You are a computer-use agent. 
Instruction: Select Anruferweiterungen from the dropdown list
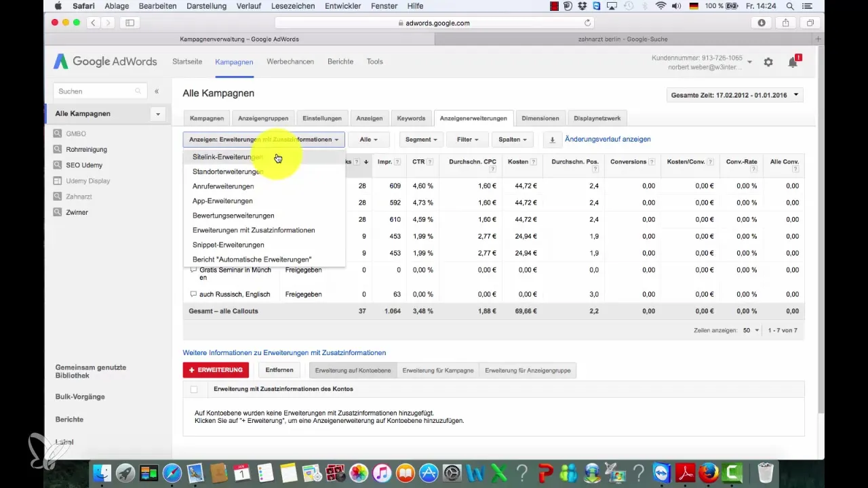click(264, 186)
